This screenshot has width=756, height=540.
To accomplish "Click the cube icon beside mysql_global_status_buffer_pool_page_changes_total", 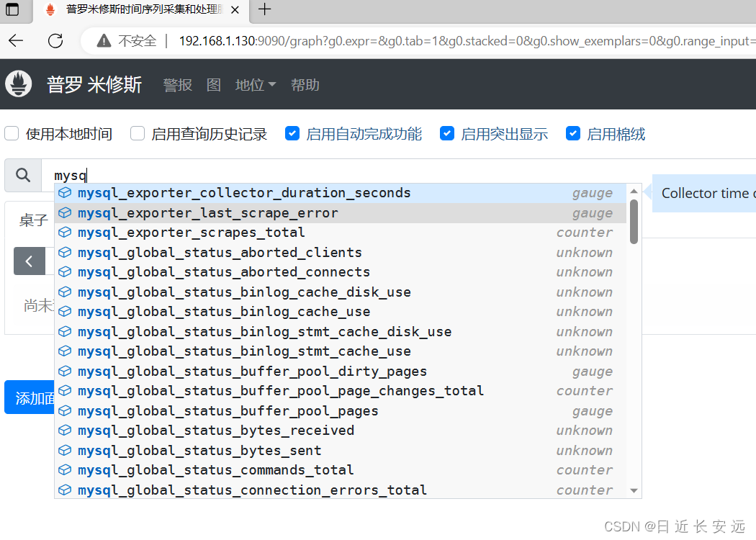I will 65,390.
